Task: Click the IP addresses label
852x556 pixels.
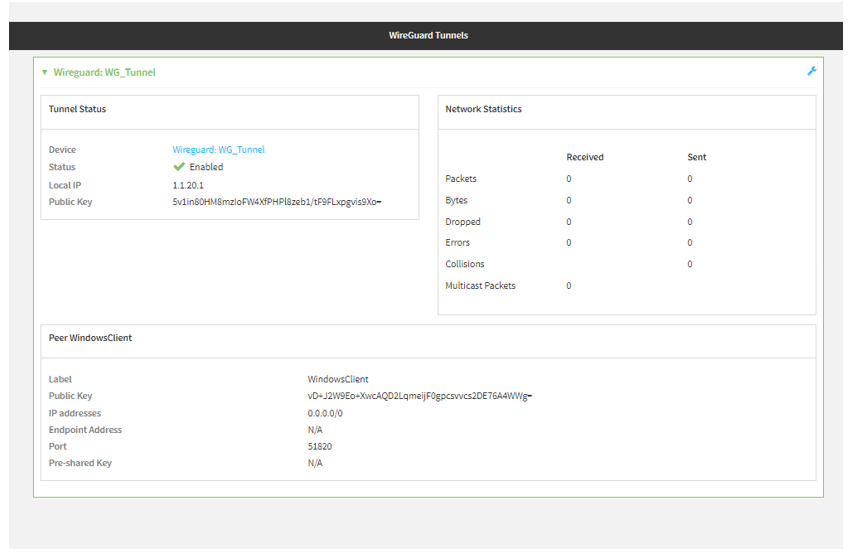Action: tap(75, 414)
